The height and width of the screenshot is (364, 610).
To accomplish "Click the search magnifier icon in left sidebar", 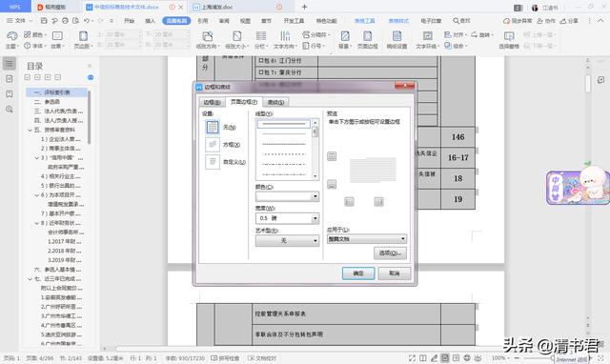I will 10,110.
